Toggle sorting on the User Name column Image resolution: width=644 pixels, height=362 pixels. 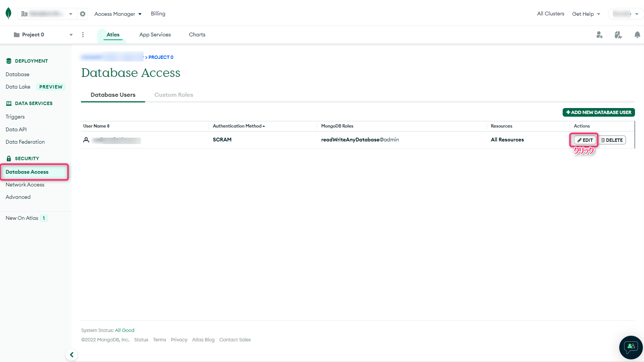pyautogui.click(x=108, y=126)
